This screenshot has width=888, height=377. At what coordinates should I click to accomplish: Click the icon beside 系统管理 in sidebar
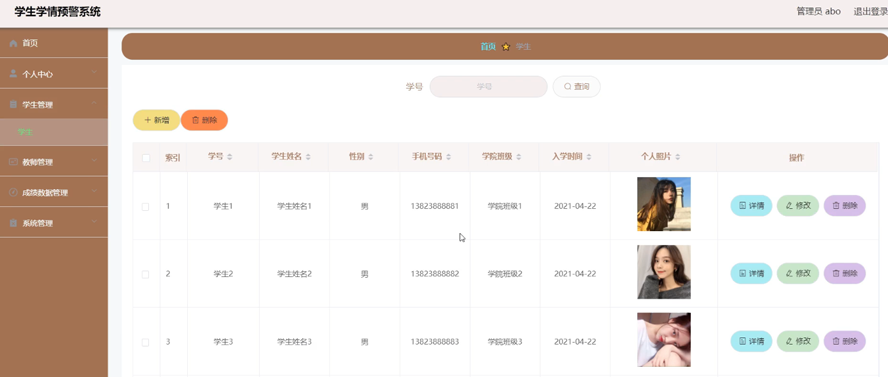13,223
